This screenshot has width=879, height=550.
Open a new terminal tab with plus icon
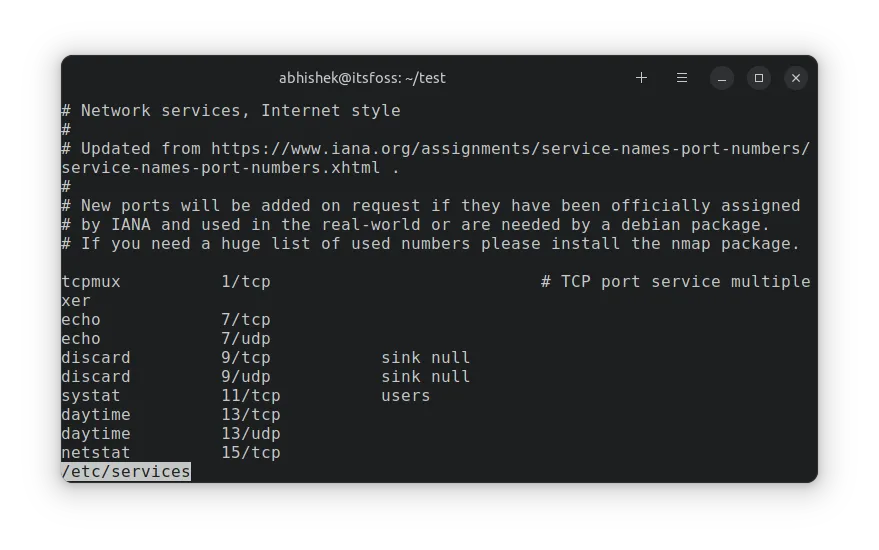point(642,78)
